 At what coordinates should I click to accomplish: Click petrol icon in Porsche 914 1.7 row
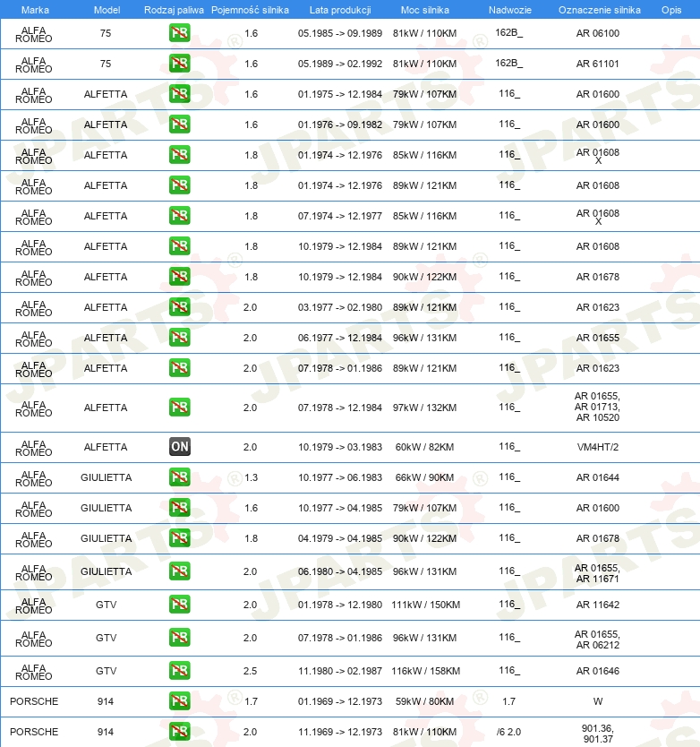(180, 701)
